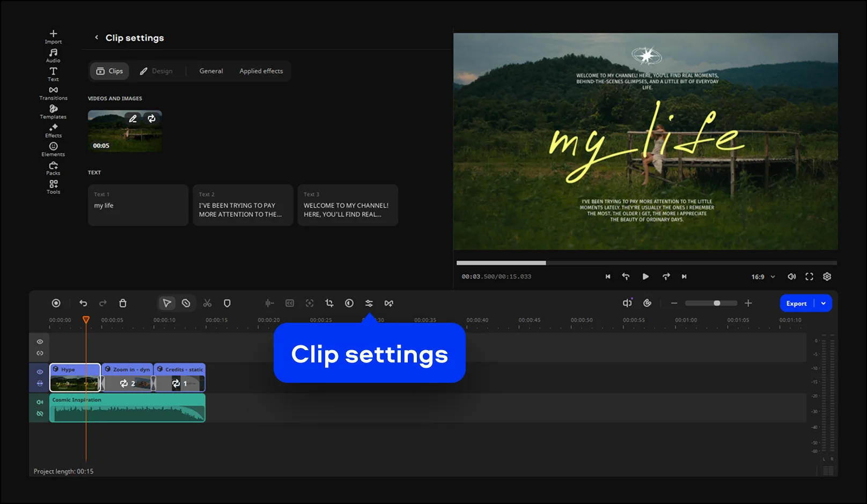The image size is (867, 504).
Task: Open the Packs panel
Action: coord(53,168)
